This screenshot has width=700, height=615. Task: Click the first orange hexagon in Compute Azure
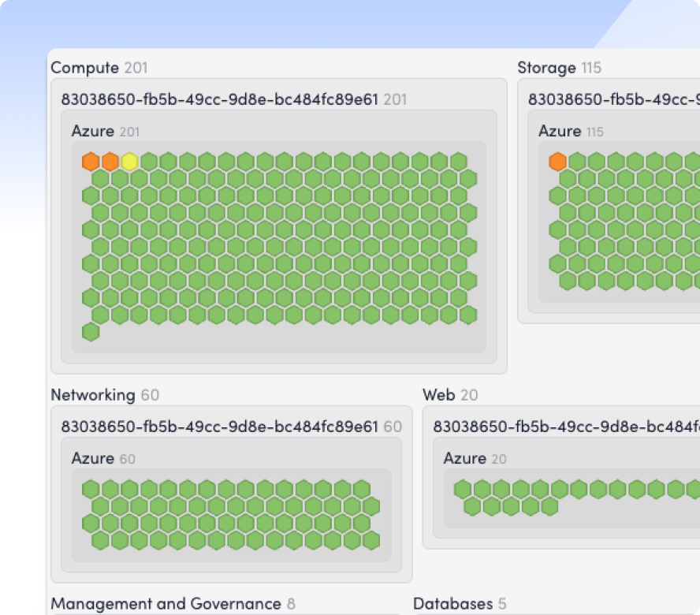[91, 161]
